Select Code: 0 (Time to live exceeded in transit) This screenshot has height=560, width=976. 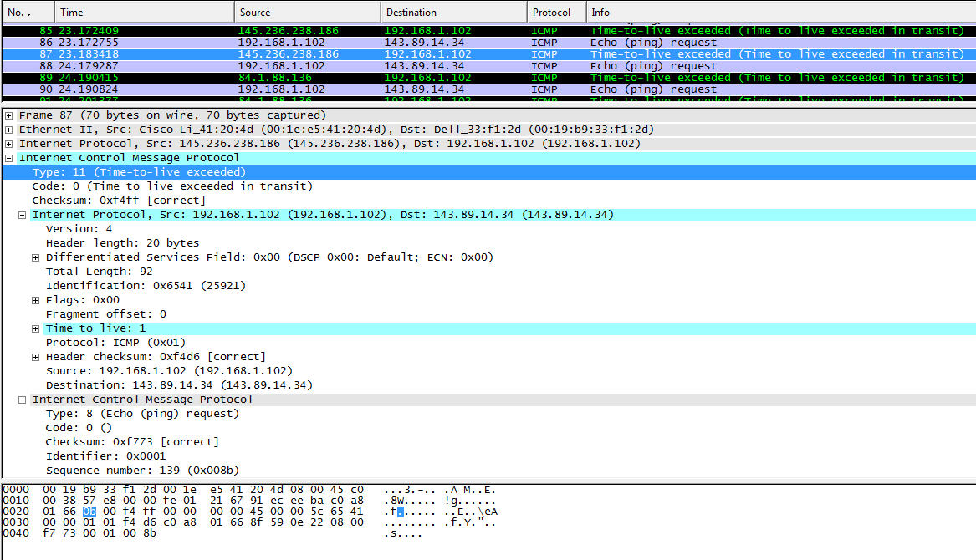click(172, 186)
